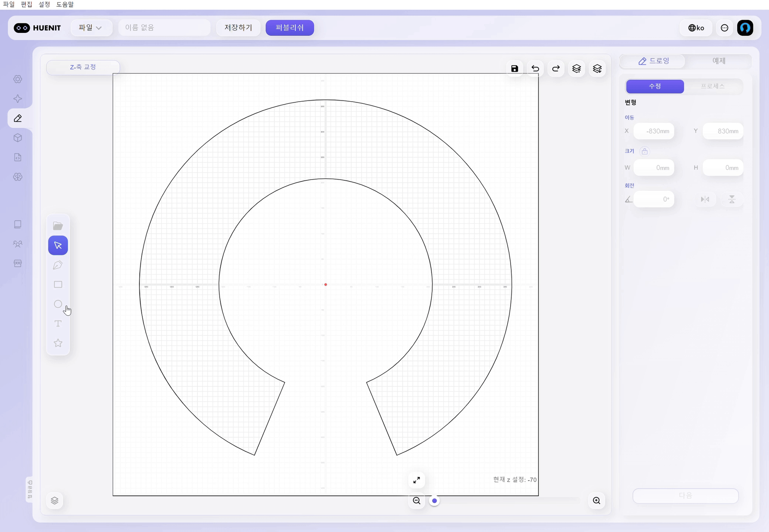Toggle vertical flip in rotation row
The height and width of the screenshot is (532, 769).
point(732,199)
